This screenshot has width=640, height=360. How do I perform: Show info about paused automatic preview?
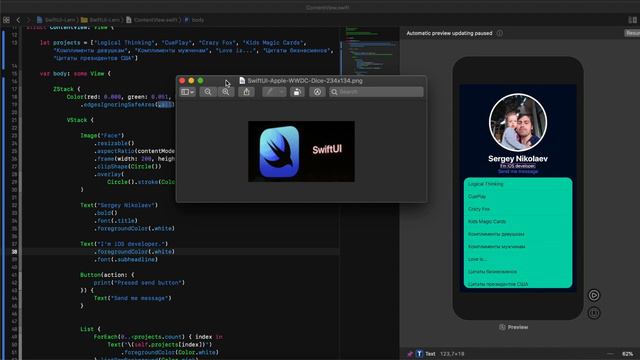coord(500,33)
